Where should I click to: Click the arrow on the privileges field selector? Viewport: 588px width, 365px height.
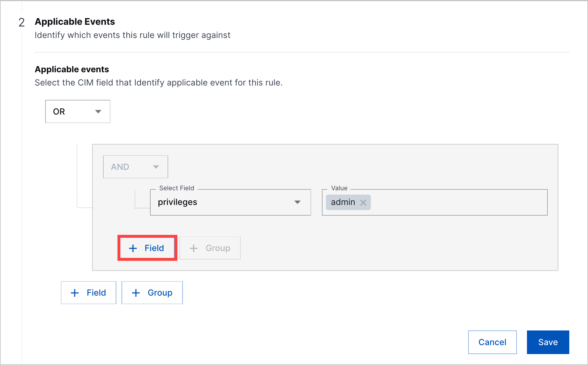coord(298,202)
